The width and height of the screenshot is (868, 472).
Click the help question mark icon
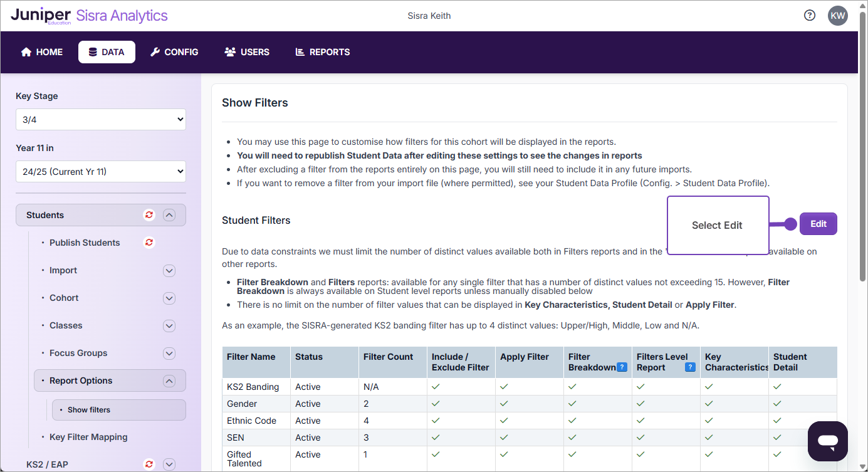click(x=809, y=14)
